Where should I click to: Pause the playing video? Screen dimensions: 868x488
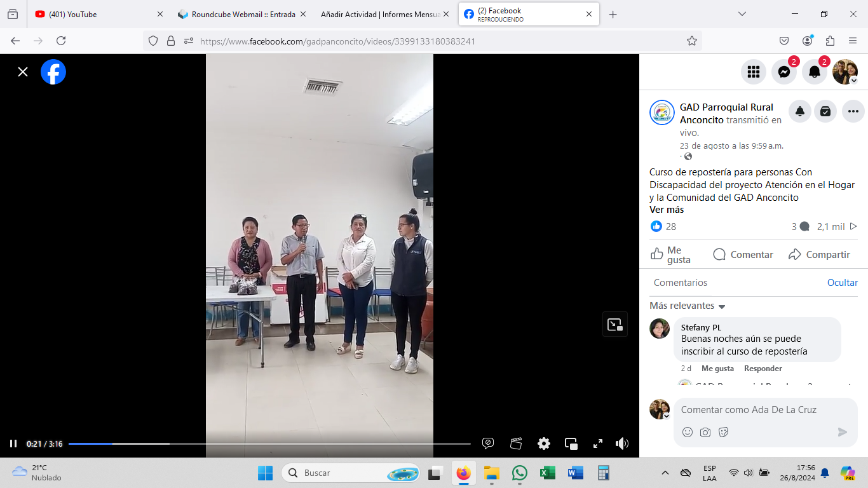tap(13, 444)
